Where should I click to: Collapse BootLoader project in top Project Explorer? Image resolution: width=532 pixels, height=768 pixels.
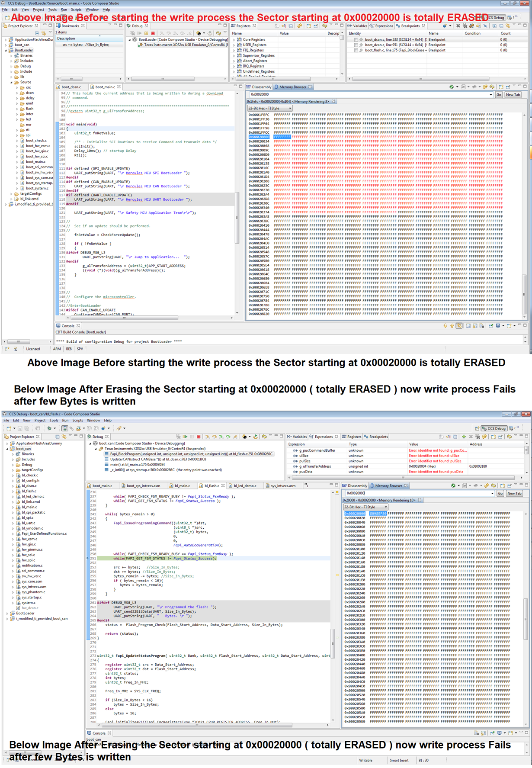pos(6,50)
